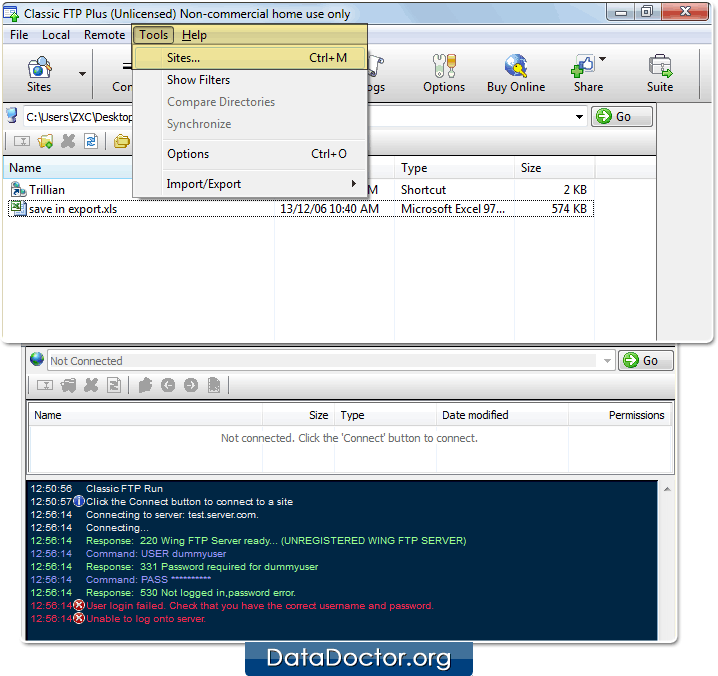
Task: Click the local refresh icon
Action: coord(91,142)
